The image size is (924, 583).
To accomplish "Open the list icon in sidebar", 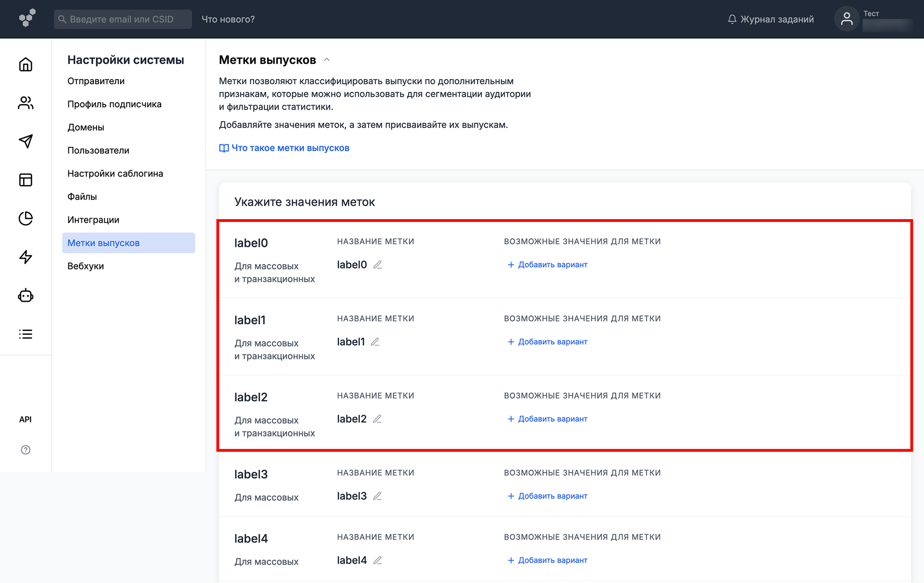I will tap(25, 334).
